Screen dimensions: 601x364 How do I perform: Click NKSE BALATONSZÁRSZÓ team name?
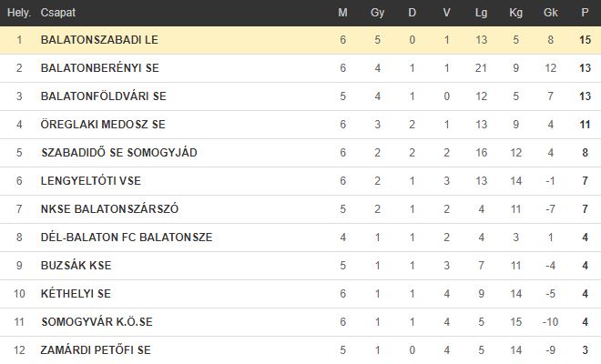coord(109,209)
